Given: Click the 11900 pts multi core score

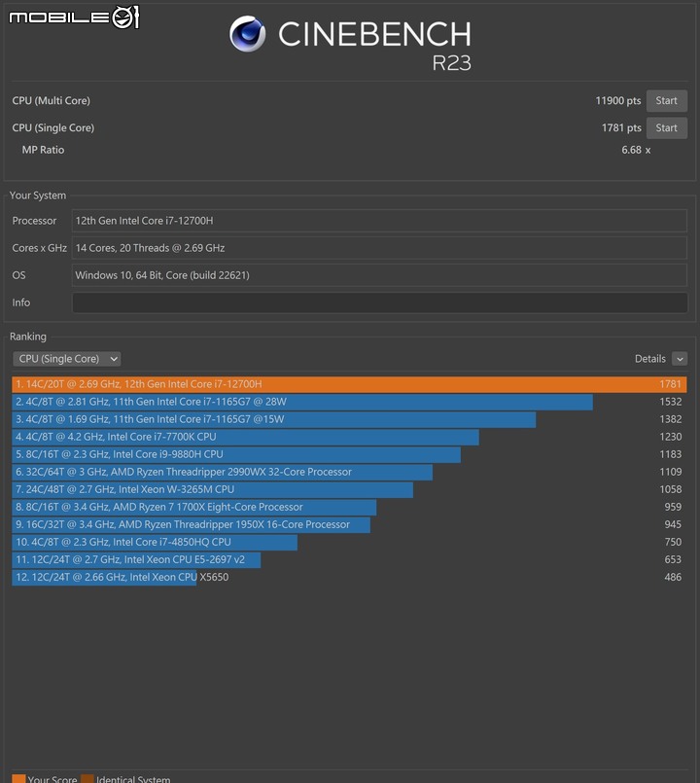Looking at the screenshot, I should (618, 101).
